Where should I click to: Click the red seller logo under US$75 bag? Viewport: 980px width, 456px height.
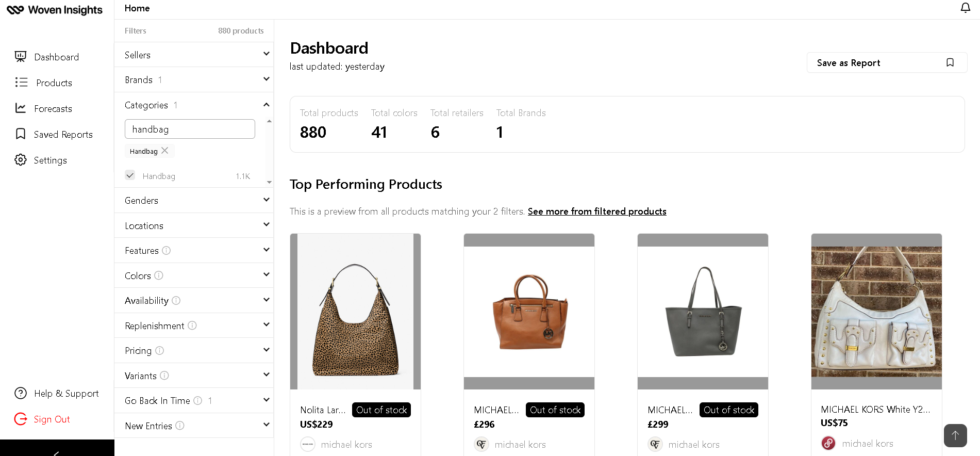tap(828, 443)
